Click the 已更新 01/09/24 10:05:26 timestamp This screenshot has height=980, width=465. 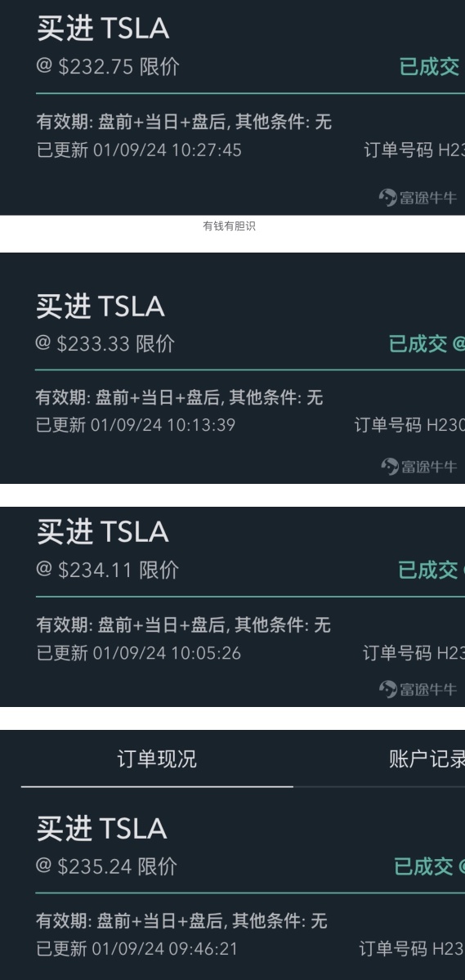139,653
